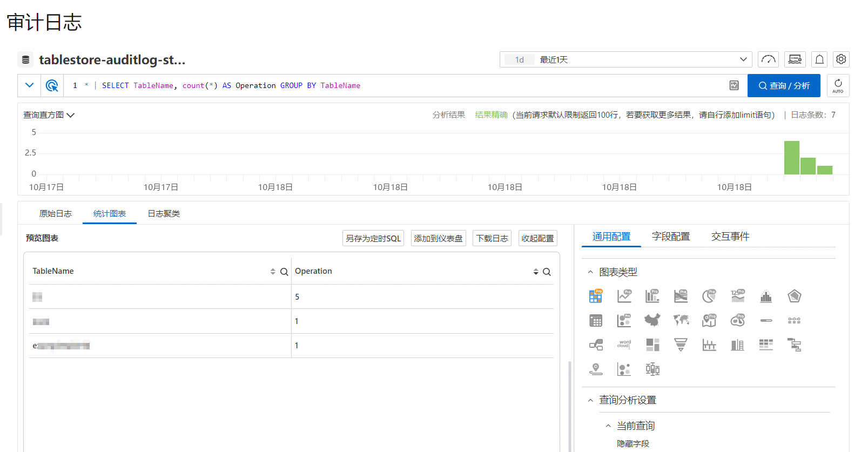Select the radar chart type
The width and height of the screenshot is (868, 452).
click(795, 296)
